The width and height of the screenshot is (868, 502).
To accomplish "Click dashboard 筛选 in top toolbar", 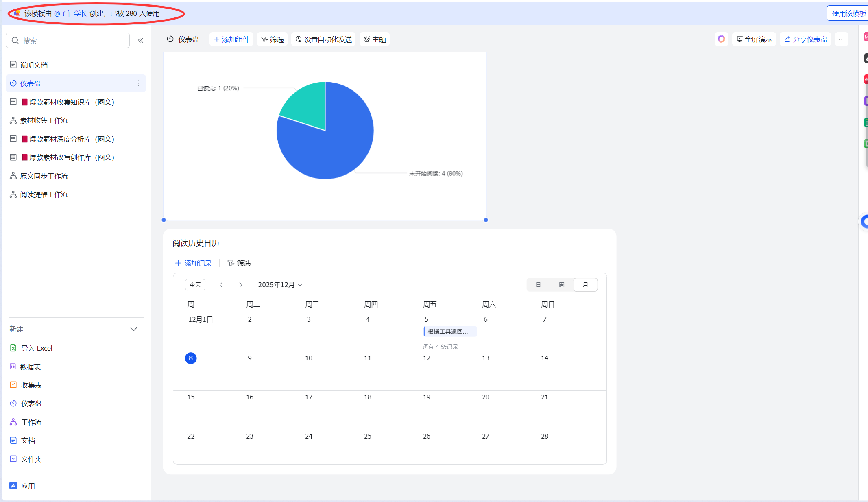I will (x=272, y=39).
